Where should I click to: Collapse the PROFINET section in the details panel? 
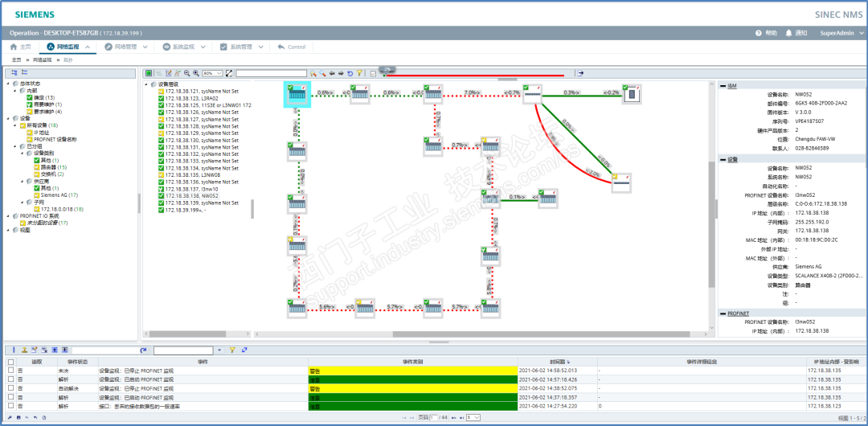click(723, 313)
